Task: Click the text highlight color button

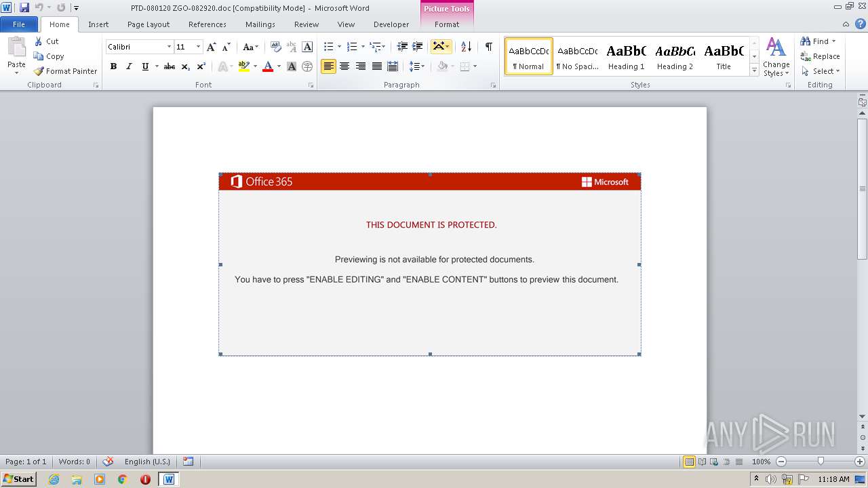Action: 244,66
